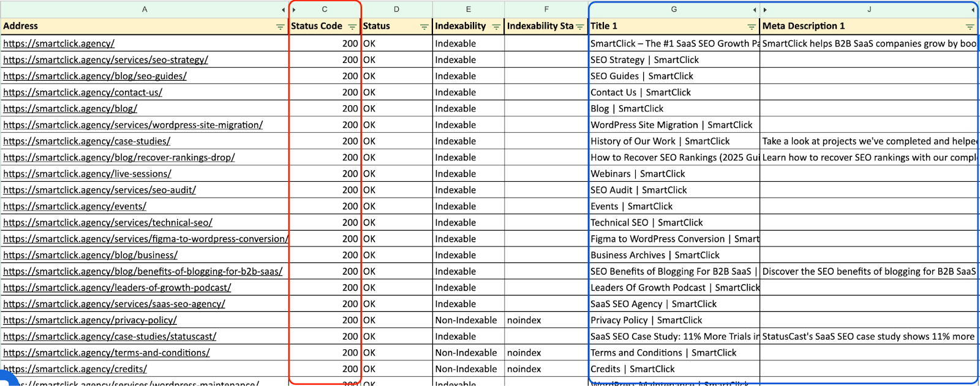Select the 'SEO Guides | SmartClick' title cell
This screenshot has height=386, width=980.
[x=674, y=76]
